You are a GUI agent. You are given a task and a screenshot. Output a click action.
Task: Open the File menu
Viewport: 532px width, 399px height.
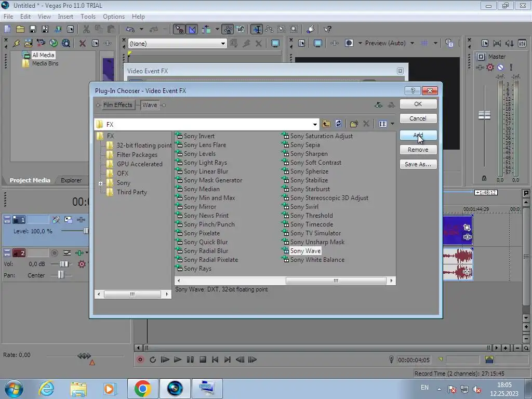click(8, 16)
